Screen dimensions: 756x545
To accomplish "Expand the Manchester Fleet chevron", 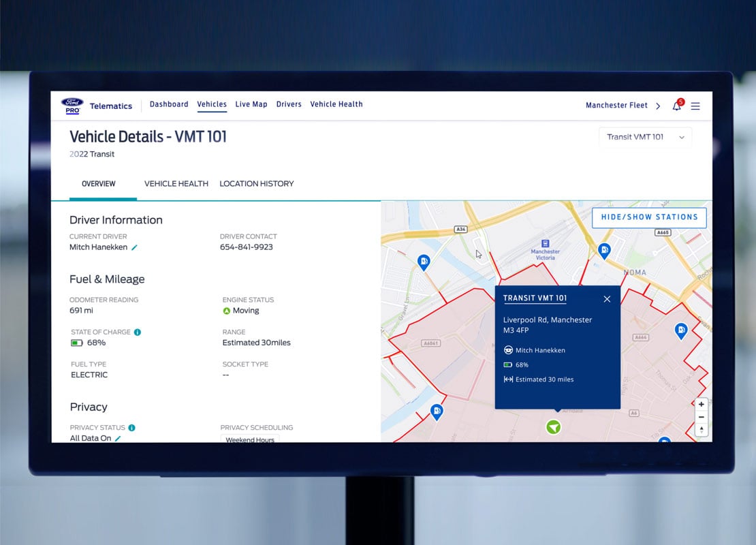I will click(658, 106).
